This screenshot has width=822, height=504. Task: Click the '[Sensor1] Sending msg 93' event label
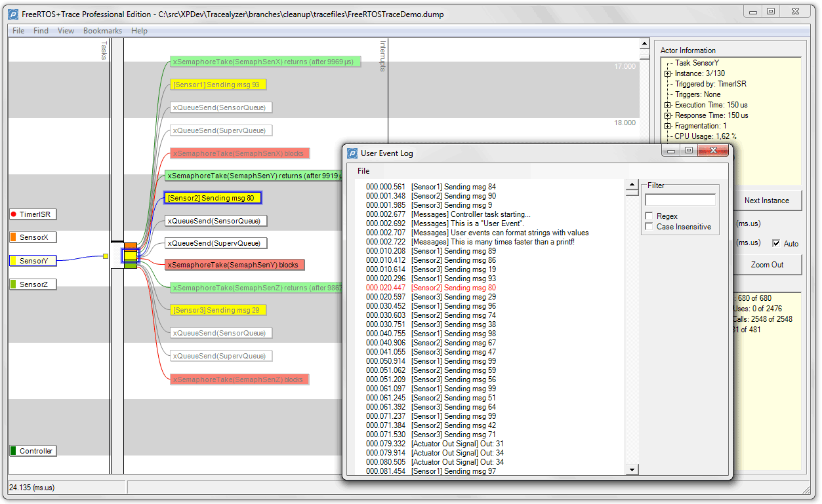click(x=218, y=85)
